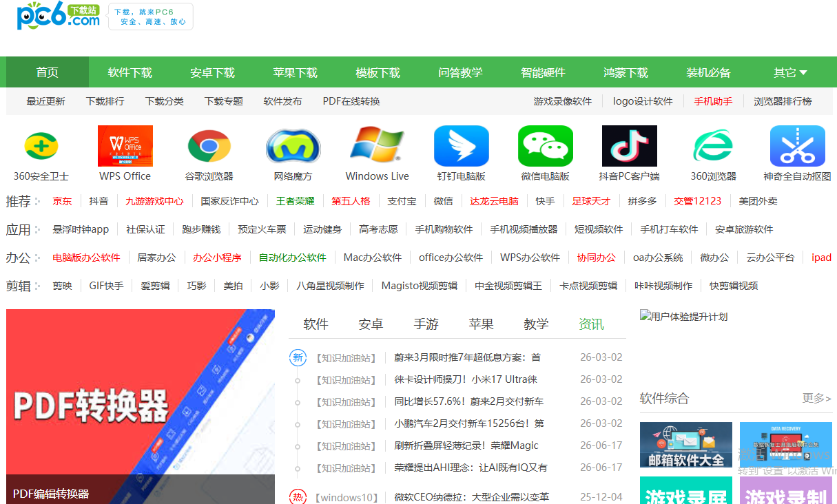Open the 游戏录像软件 link
Screen dimensions: 837x504
(563, 101)
